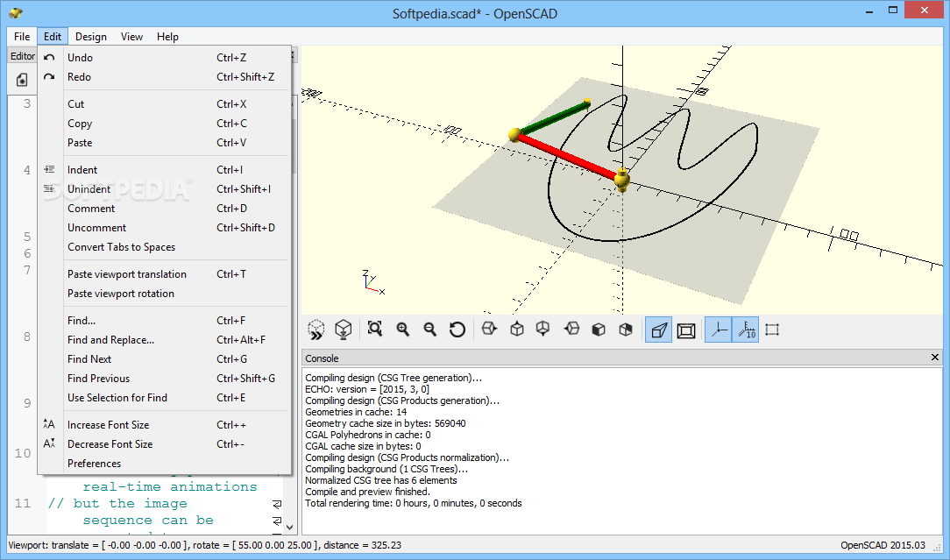Switch to the Front view cube icon

(599, 330)
